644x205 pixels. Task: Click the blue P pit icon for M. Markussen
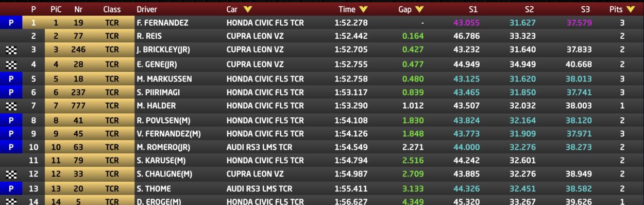click(11, 79)
